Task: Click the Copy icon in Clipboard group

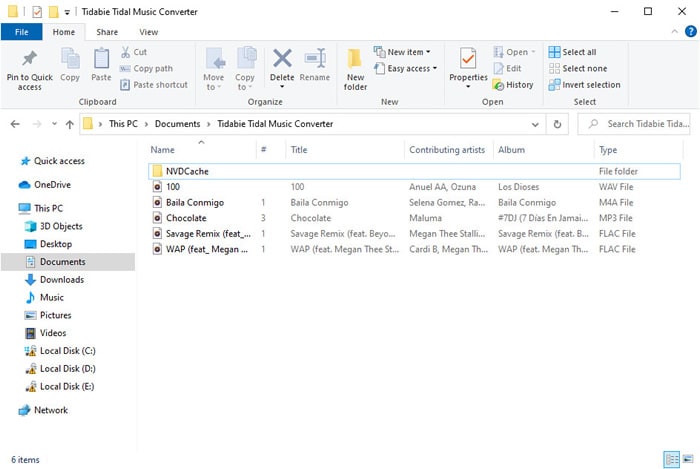Action: click(x=70, y=58)
